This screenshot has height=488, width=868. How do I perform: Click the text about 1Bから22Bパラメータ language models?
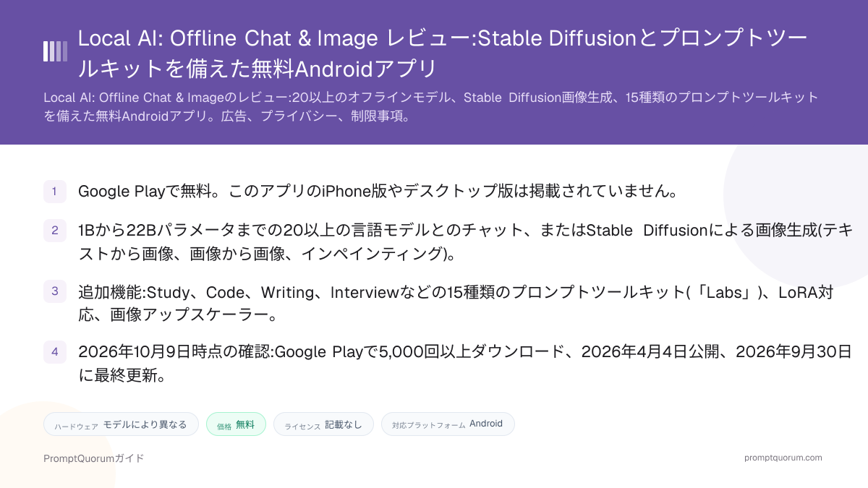pyautogui.click(x=466, y=242)
